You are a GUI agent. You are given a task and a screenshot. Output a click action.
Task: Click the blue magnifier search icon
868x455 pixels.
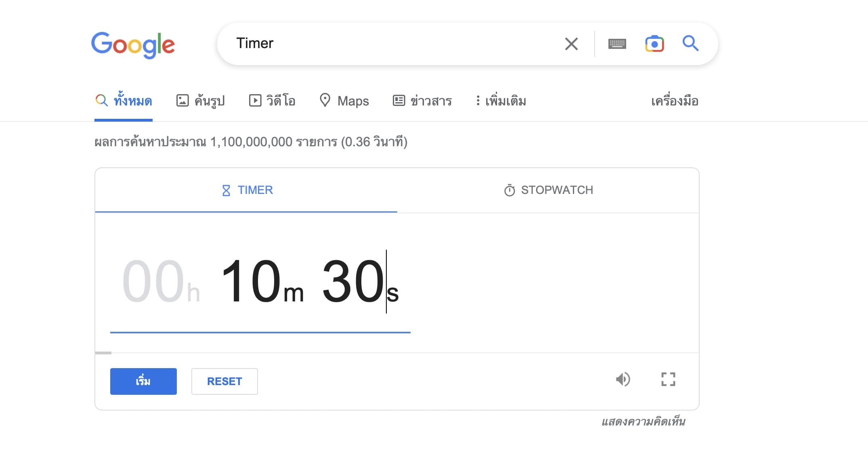(x=690, y=43)
